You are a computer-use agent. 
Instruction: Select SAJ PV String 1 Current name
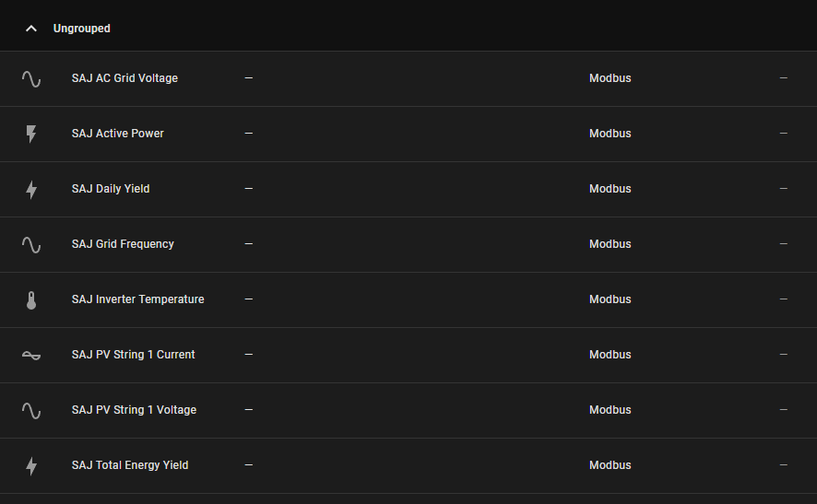point(134,354)
